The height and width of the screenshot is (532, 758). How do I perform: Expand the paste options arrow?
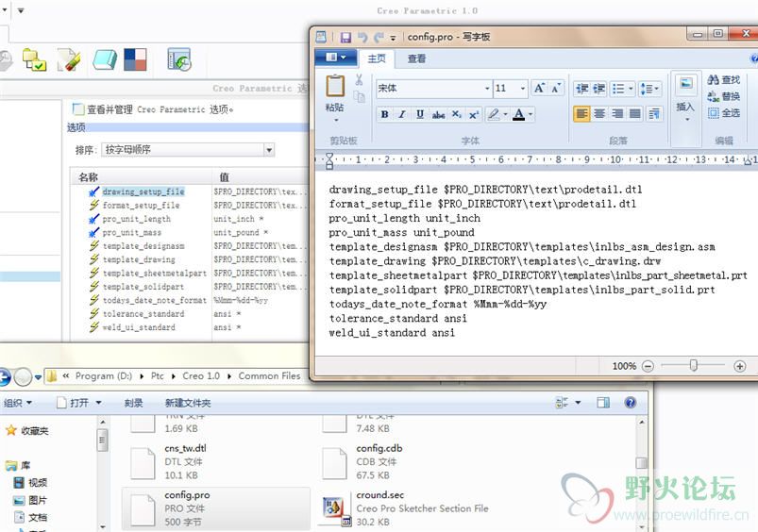point(335,120)
